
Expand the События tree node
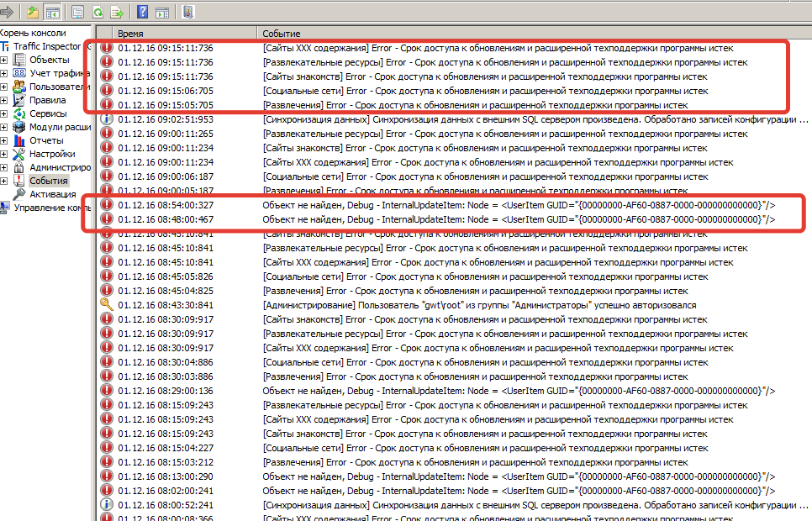[3, 182]
